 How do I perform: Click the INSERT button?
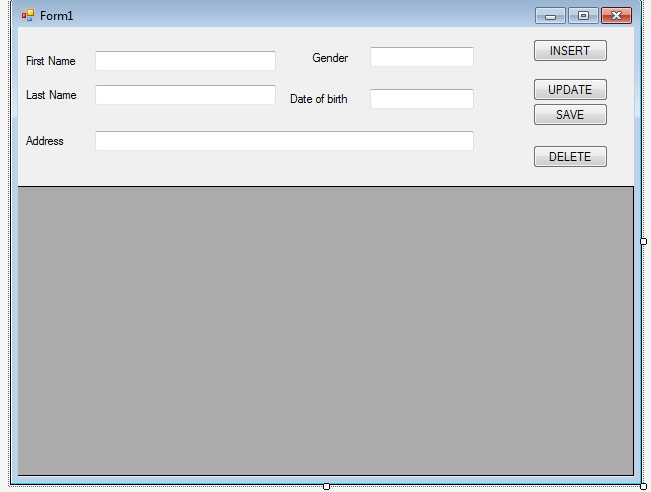[570, 51]
